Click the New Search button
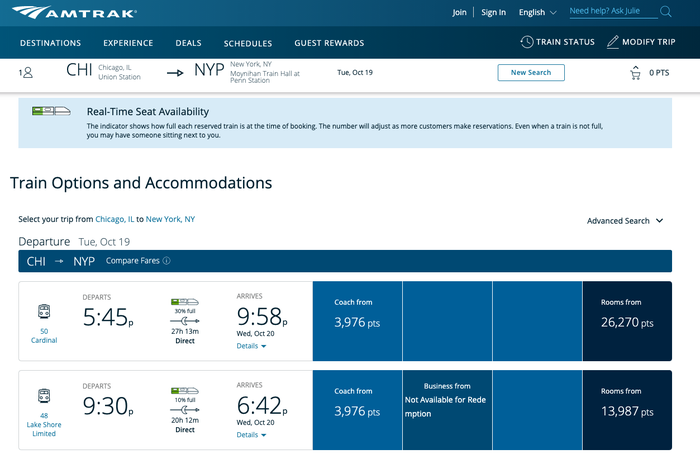 531,72
